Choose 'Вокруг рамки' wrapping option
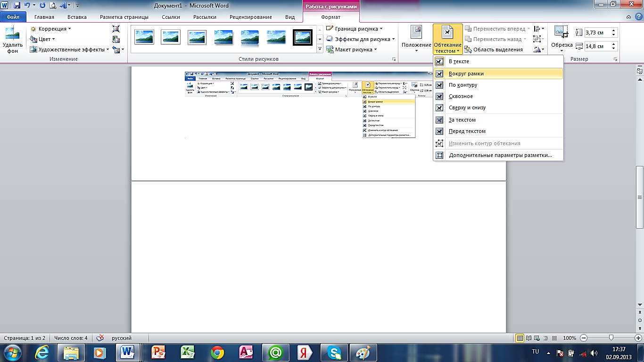 [x=498, y=74]
